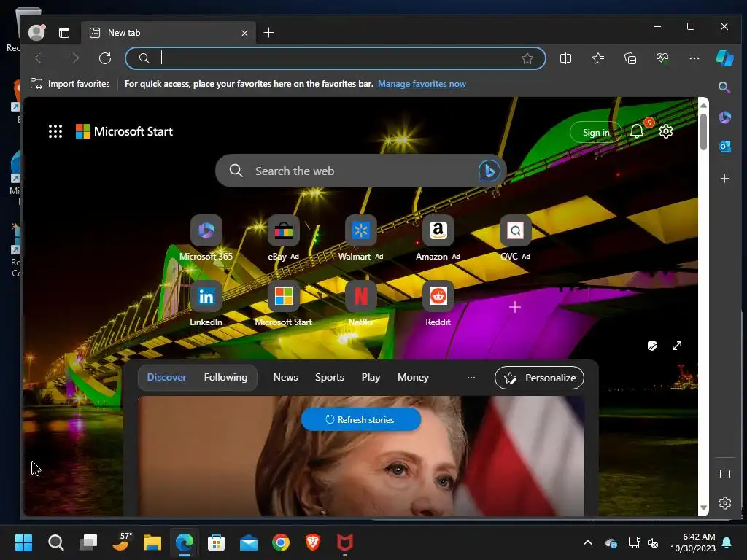Launch Brave browser from the taskbar
The height and width of the screenshot is (560, 747).
click(x=312, y=542)
